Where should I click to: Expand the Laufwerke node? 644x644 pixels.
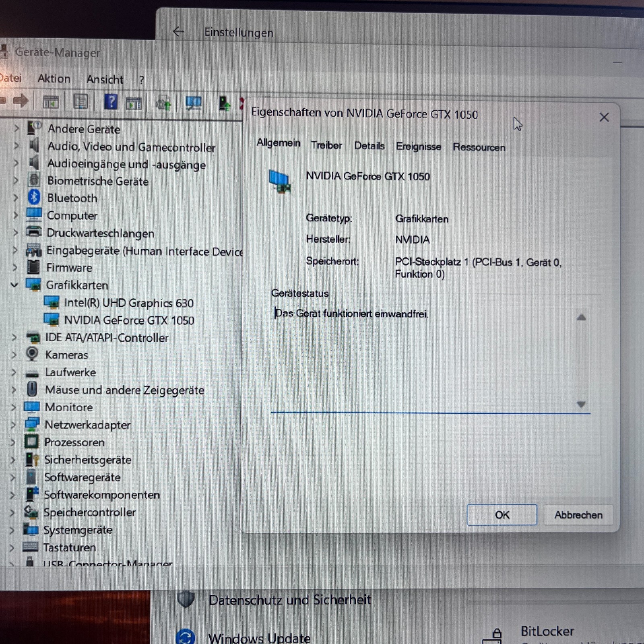14,372
